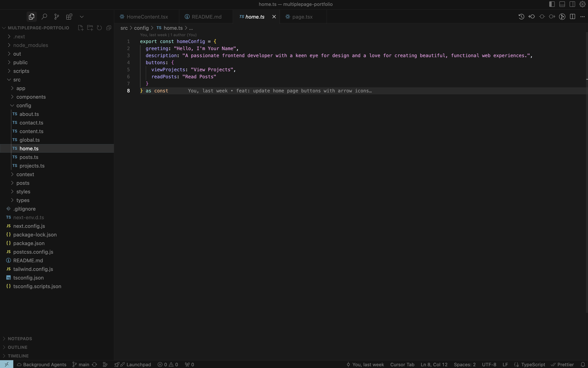Screen dimensions: 588x368
Task: Open the Source Control view icon
Action: (57, 17)
